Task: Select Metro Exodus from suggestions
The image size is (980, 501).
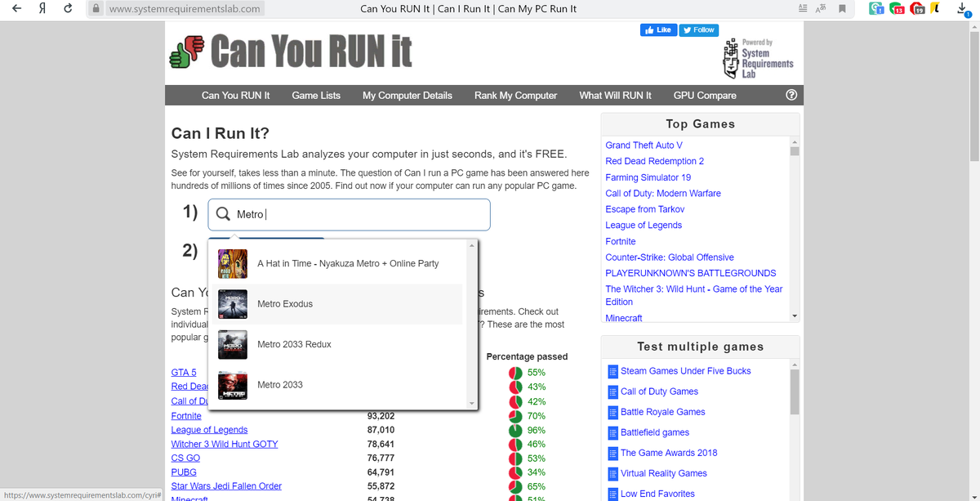Action: (x=336, y=304)
